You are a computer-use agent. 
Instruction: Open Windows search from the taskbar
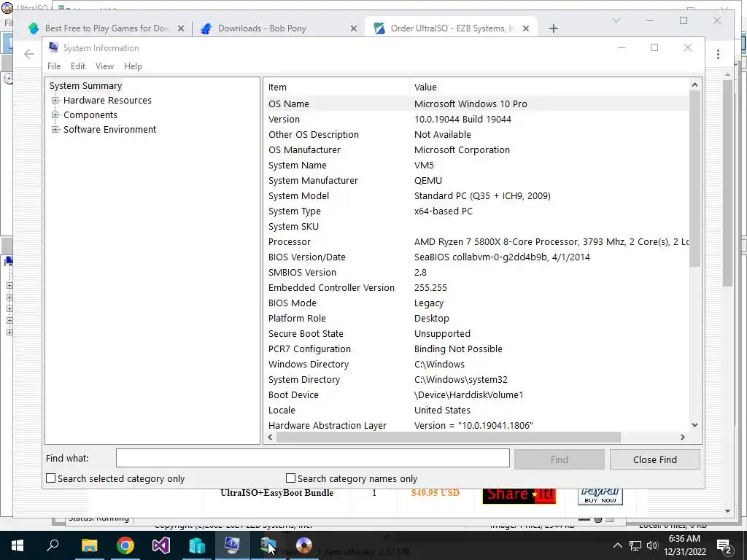[53, 545]
